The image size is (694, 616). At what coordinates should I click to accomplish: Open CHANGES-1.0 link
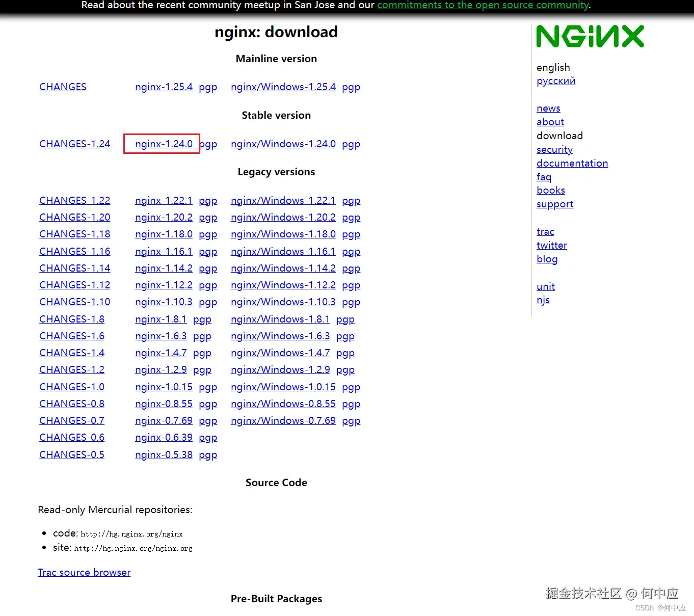click(x=72, y=387)
